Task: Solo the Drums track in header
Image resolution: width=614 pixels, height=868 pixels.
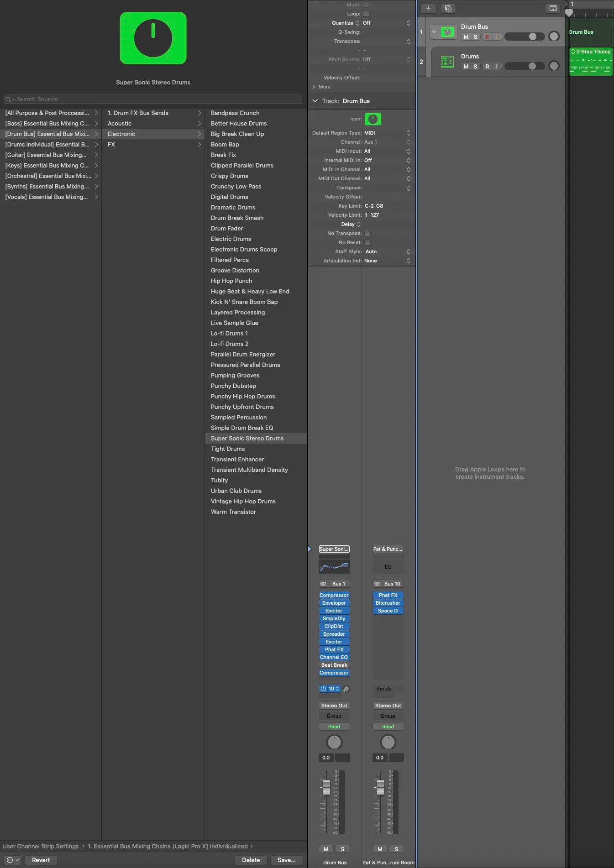Action: (475, 67)
